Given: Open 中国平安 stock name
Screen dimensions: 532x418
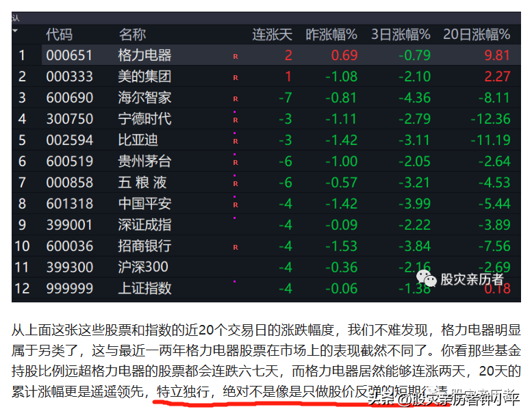Looking at the screenshot, I should pyautogui.click(x=144, y=204).
